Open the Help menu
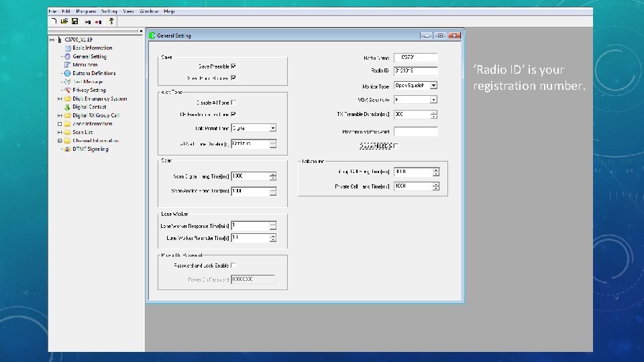 coord(169,11)
